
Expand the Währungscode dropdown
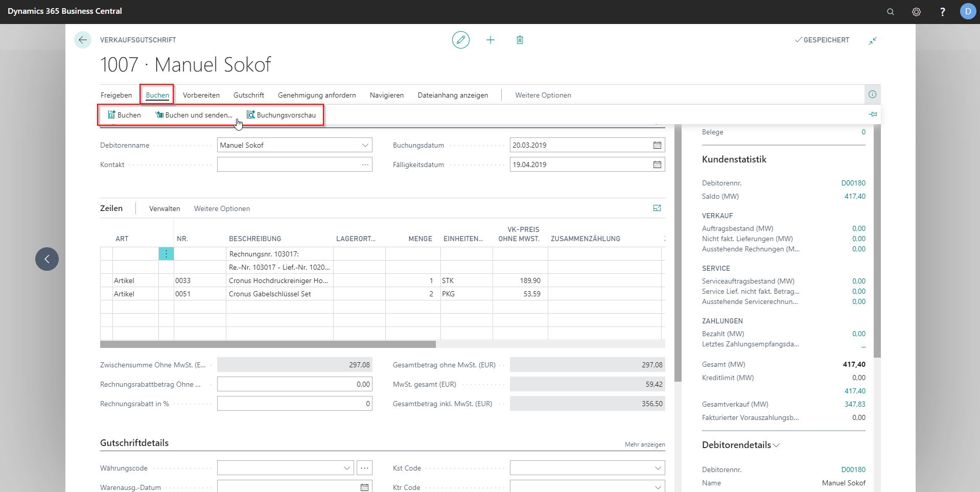[347, 468]
